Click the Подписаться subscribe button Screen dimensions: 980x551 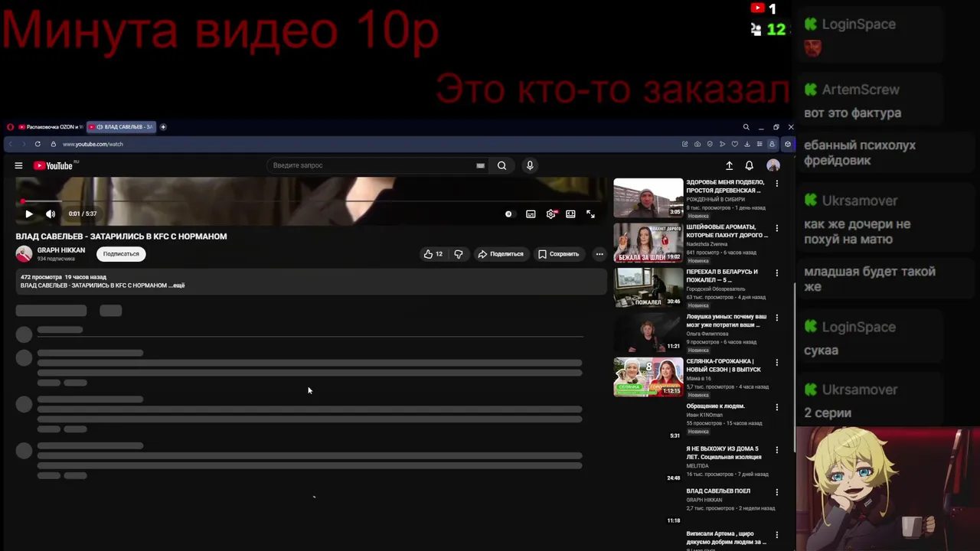click(121, 254)
